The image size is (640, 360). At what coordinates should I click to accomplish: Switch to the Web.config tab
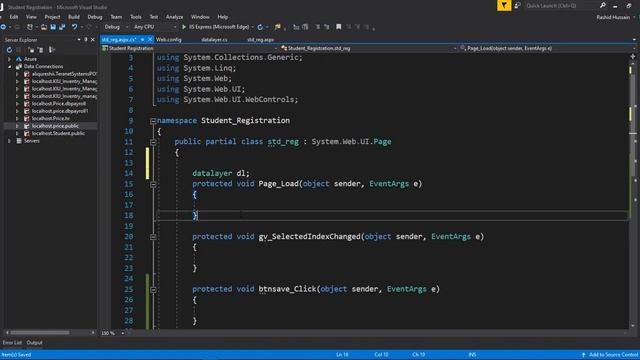point(169,40)
